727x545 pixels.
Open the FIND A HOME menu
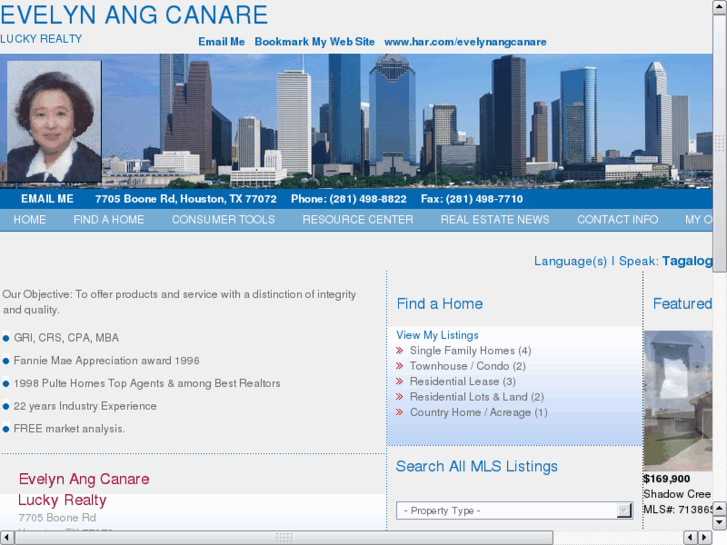[x=108, y=219]
